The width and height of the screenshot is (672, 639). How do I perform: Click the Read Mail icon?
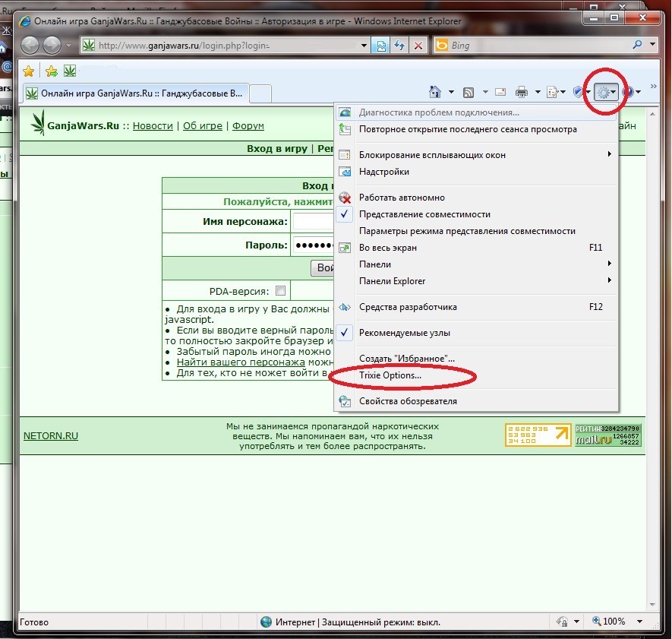[500, 92]
